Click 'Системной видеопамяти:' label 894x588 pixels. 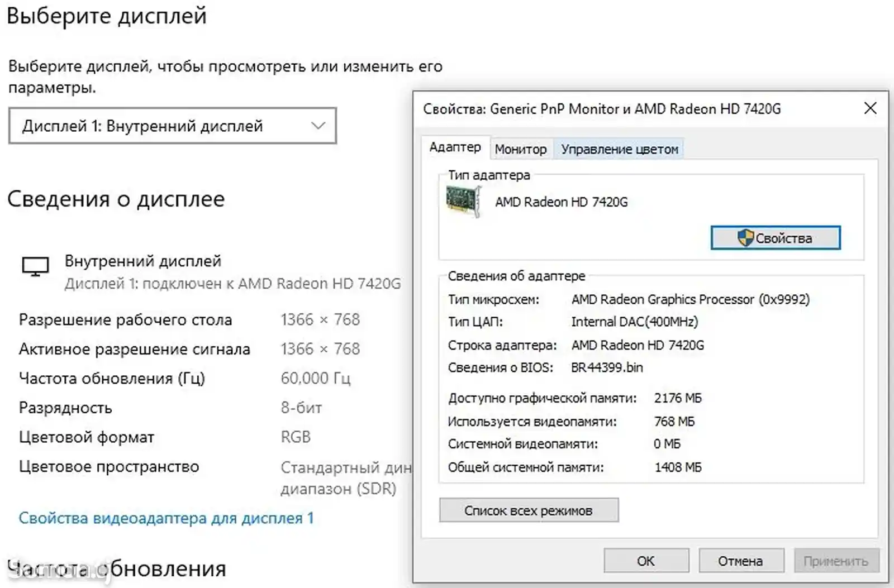523,444
